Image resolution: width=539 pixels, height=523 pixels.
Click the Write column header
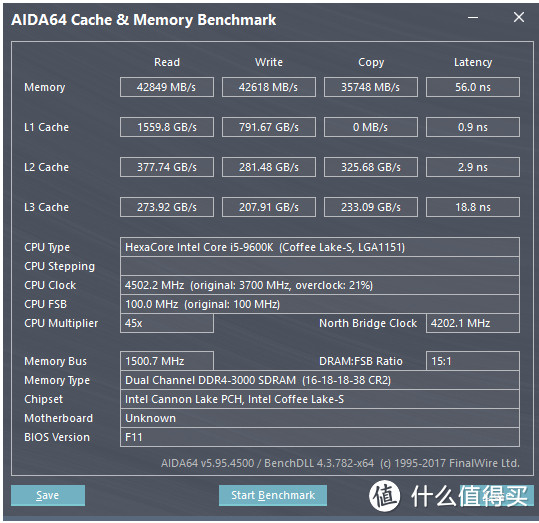(x=269, y=62)
